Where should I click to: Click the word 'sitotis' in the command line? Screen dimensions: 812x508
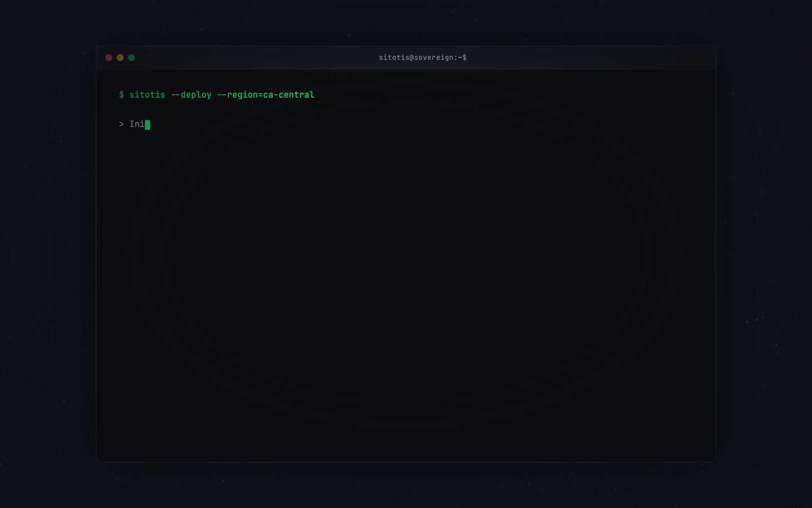[147, 95]
